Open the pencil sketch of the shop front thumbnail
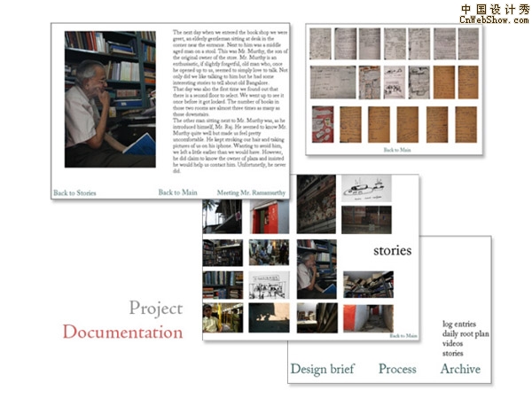 click(x=269, y=285)
